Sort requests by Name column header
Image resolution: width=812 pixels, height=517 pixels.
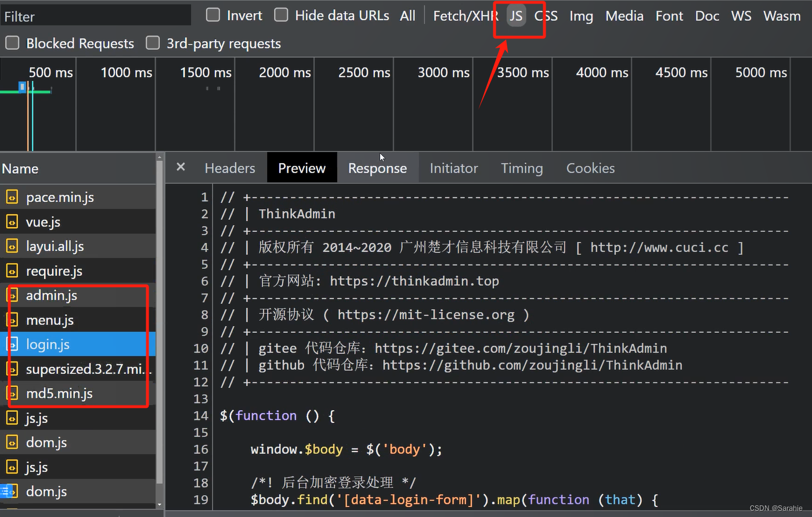click(78, 168)
